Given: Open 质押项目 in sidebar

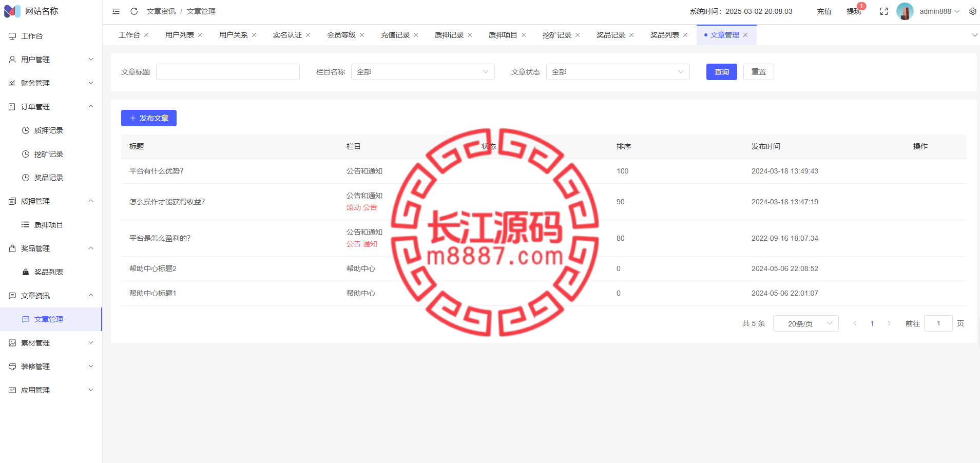Looking at the screenshot, I should [x=51, y=225].
